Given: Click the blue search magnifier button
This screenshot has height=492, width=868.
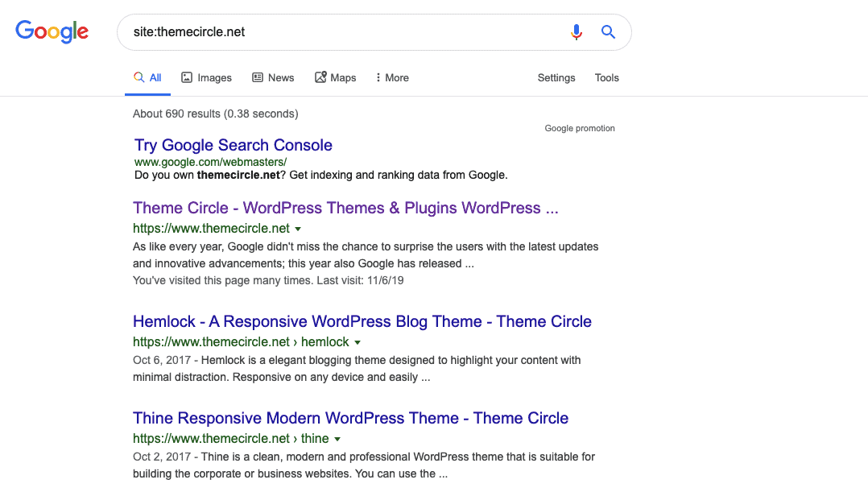Looking at the screenshot, I should (x=609, y=32).
